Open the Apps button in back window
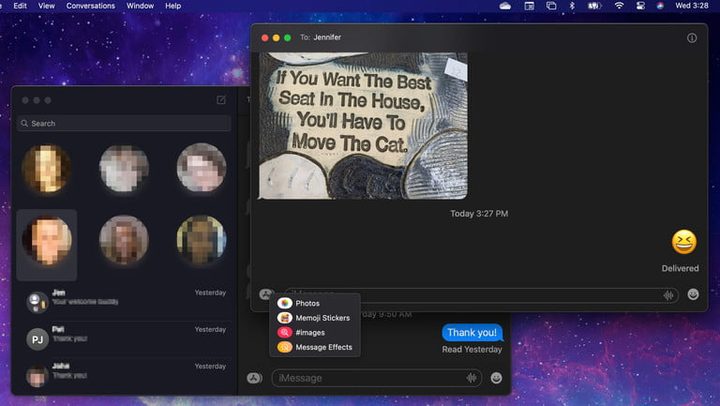The width and height of the screenshot is (720, 406). click(254, 378)
